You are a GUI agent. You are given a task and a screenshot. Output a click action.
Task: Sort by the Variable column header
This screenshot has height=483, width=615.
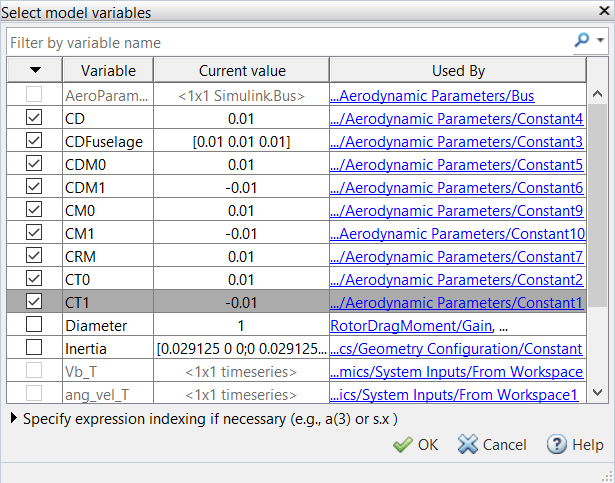click(x=108, y=71)
